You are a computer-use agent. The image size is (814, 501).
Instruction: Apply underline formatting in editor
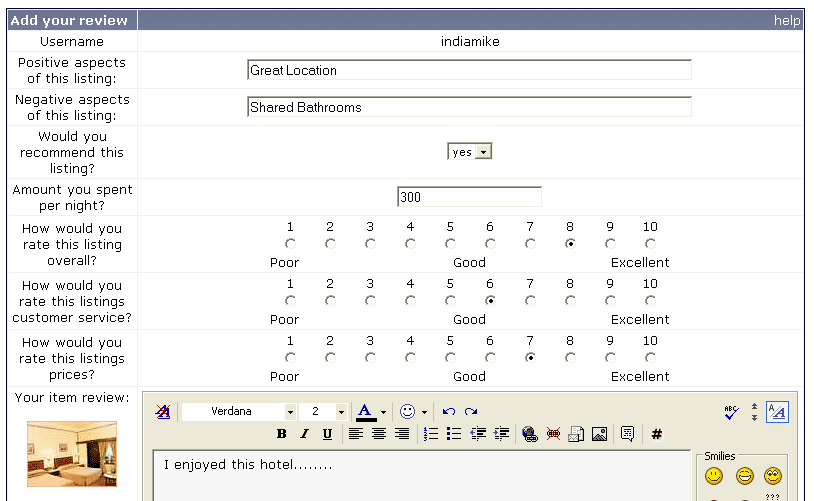(x=327, y=434)
